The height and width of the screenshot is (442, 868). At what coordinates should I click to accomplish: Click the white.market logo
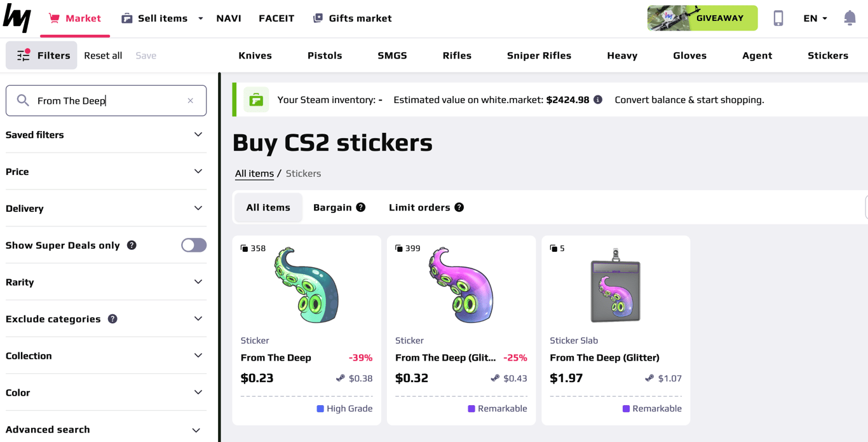click(17, 18)
